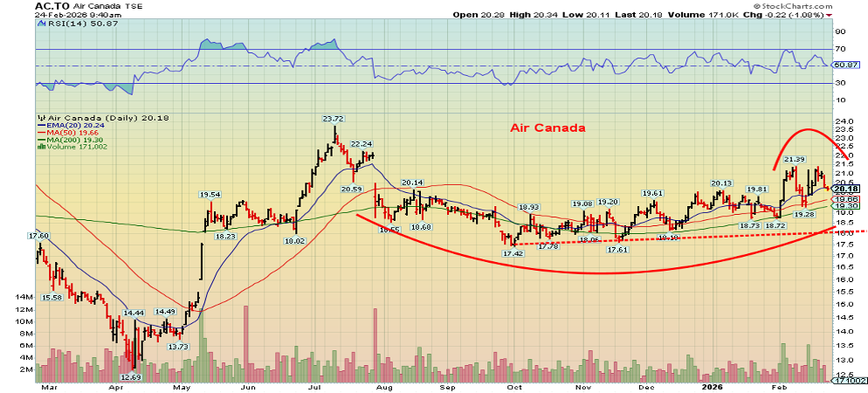Click the 17.60 price label at left edge
Screen dimensions: 868x393
38,236
